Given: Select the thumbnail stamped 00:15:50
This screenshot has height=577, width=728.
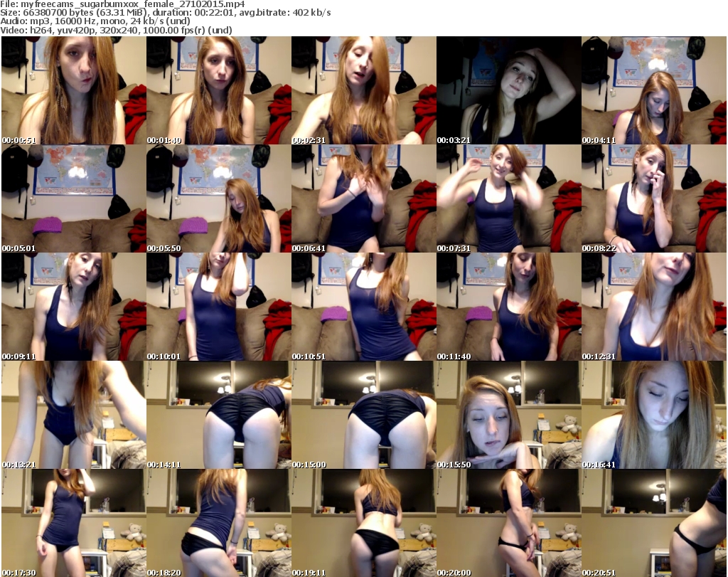Looking at the screenshot, I should (509, 415).
